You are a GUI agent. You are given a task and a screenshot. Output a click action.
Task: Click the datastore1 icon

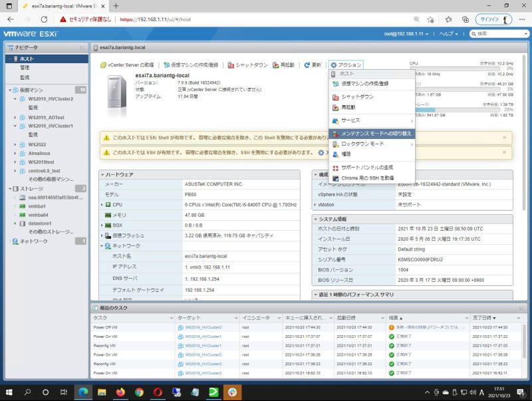23,223
